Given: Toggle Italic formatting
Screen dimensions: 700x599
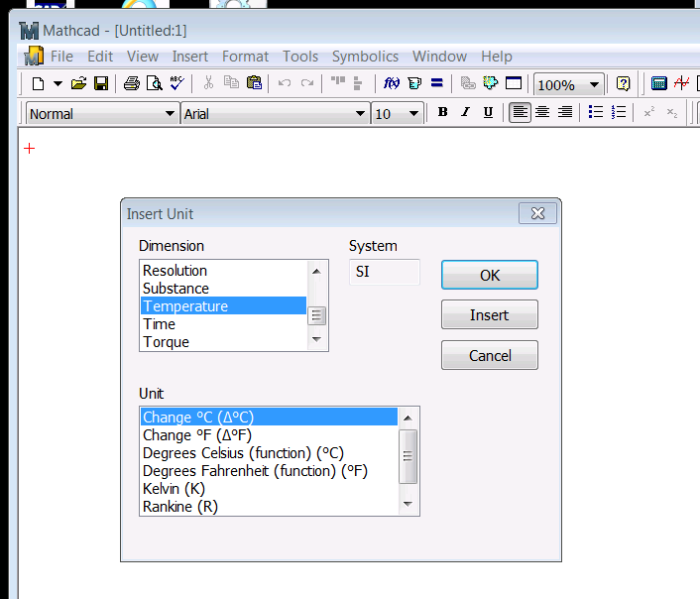Looking at the screenshot, I should pyautogui.click(x=465, y=112).
